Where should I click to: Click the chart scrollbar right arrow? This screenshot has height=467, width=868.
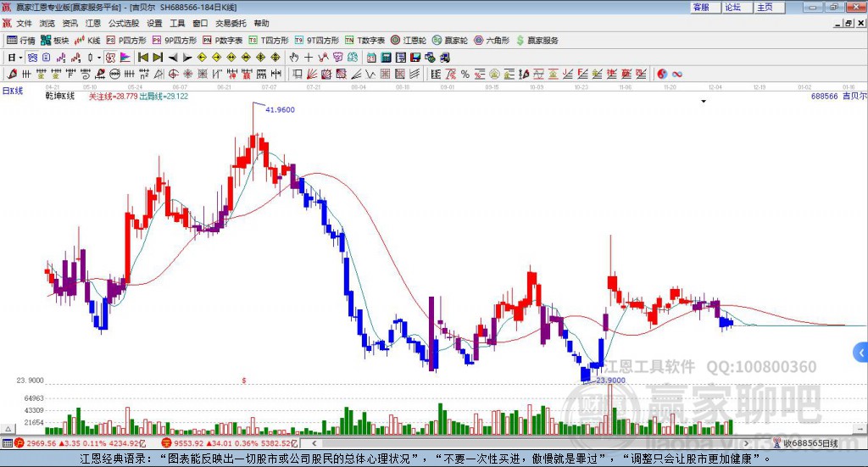click(746, 443)
